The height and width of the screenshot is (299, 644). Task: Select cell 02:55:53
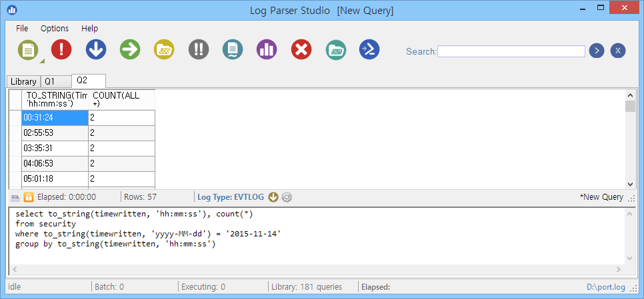[x=55, y=133]
